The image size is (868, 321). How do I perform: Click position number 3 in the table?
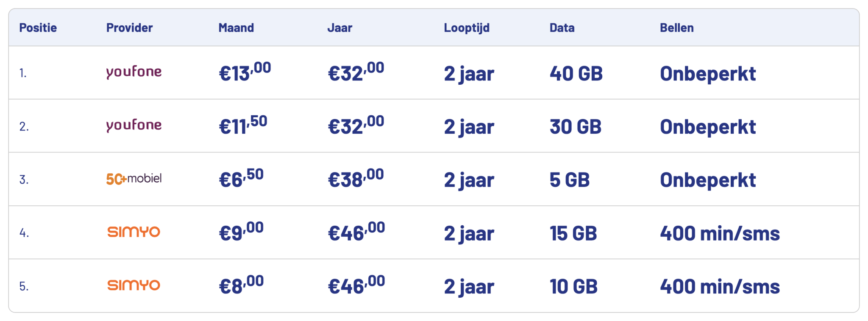24,180
